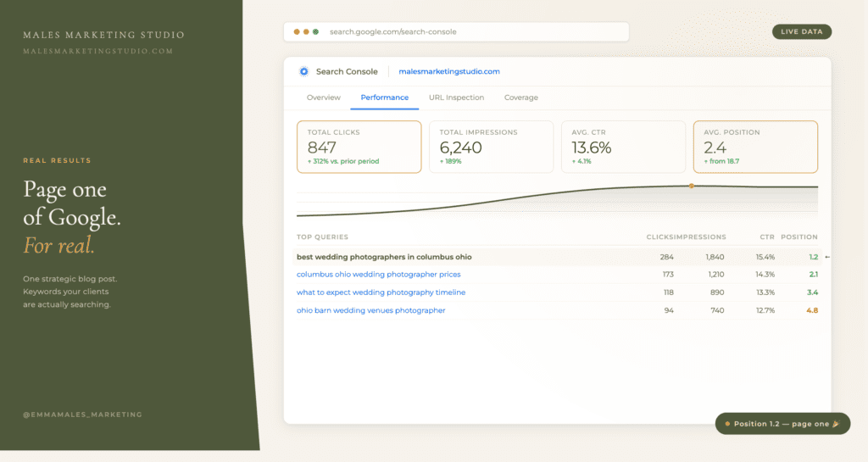Click the POSITION column header
Image resolution: width=868 pixels, height=462 pixels.
click(798, 237)
